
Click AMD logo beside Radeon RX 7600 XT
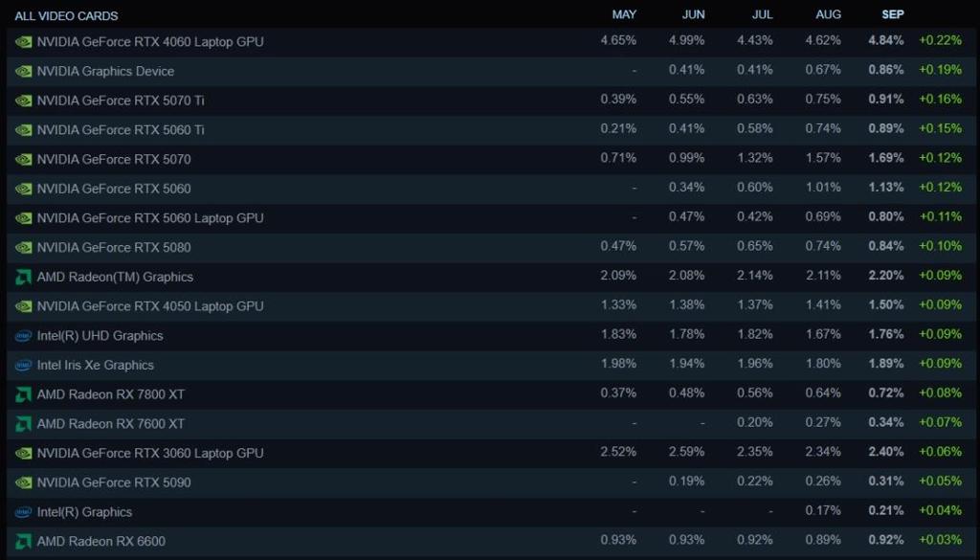[24, 423]
